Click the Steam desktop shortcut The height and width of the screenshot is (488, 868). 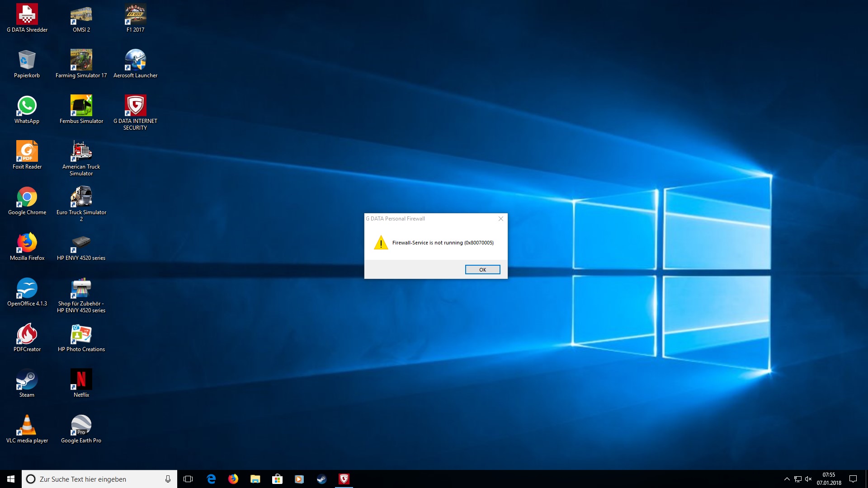(x=27, y=380)
